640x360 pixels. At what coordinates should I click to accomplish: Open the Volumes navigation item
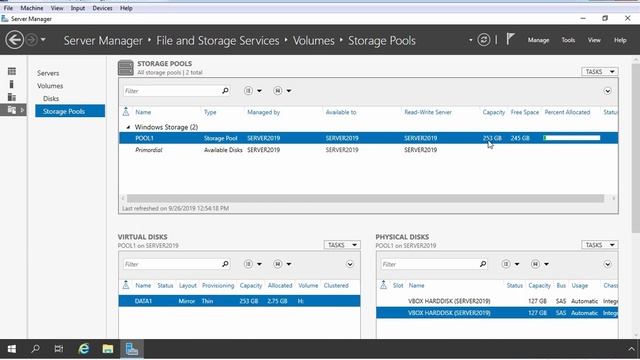click(50, 86)
